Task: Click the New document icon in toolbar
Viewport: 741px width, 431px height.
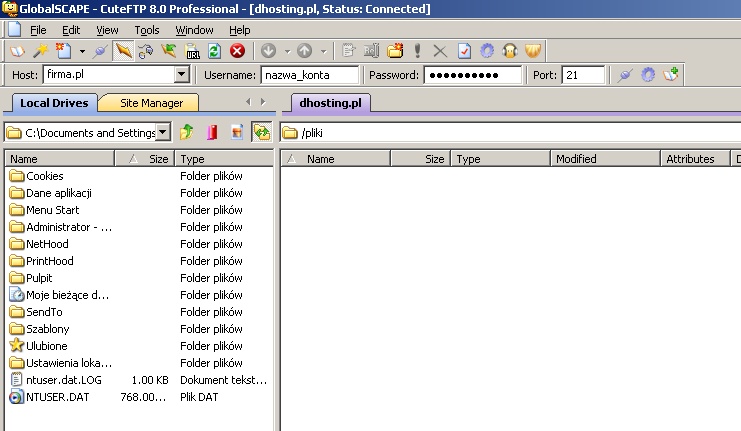Action: tap(63, 51)
